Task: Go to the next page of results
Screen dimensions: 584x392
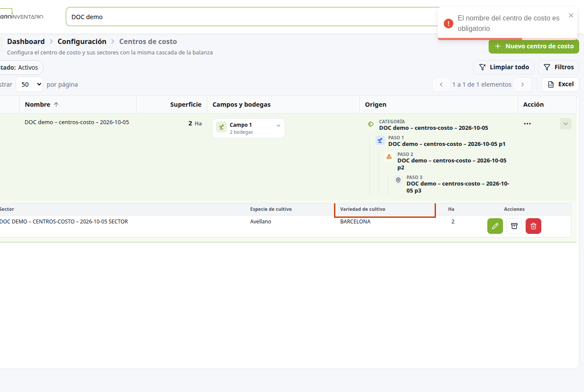Action: [523, 84]
